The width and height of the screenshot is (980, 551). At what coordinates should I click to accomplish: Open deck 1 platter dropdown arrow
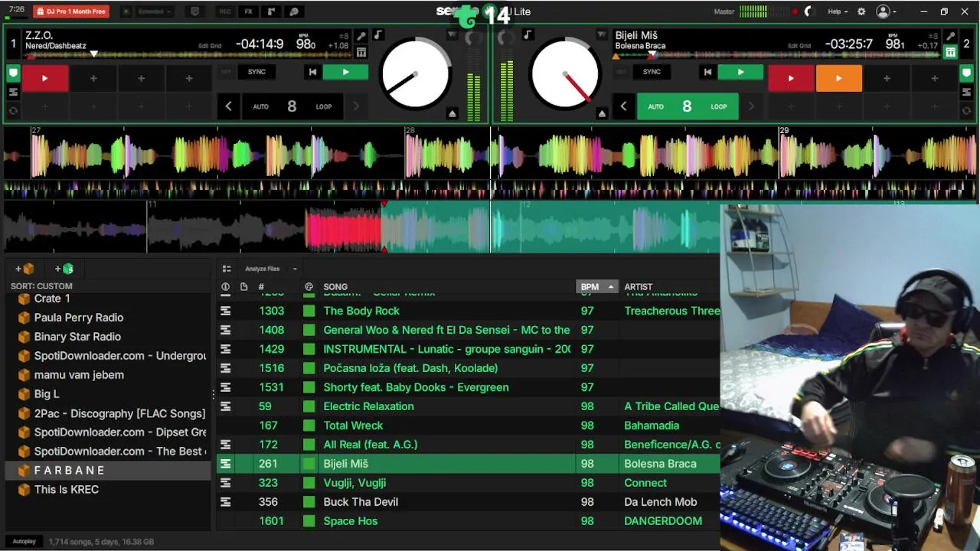point(452,35)
